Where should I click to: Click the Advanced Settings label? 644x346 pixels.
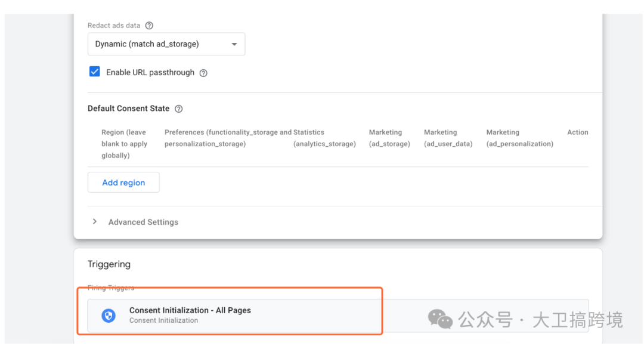(x=143, y=222)
